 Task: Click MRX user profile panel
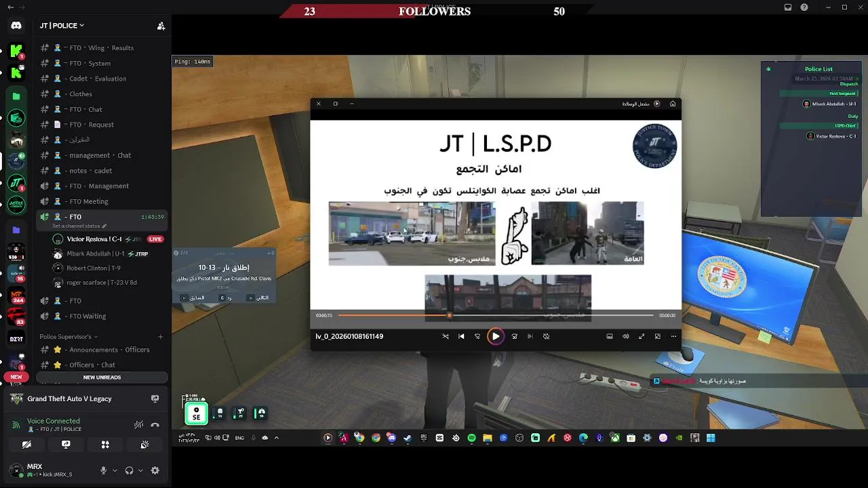[x=49, y=470]
